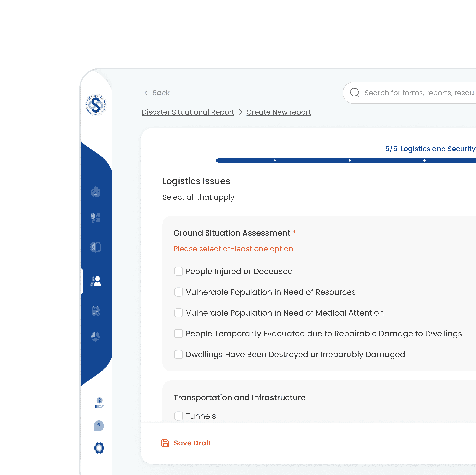476x475 pixels.
Task: Open the open-book resources icon in sidebar
Action: pos(96,247)
